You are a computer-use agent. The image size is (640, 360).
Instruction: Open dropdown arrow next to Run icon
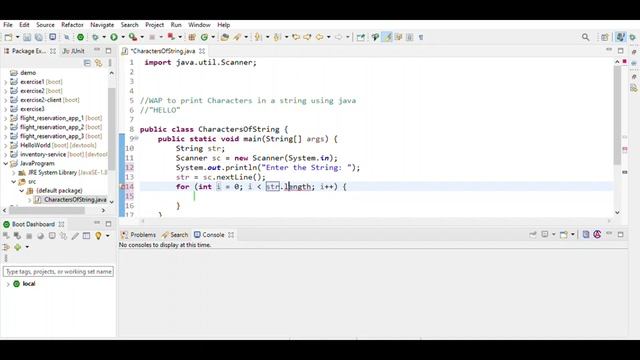click(x=123, y=37)
